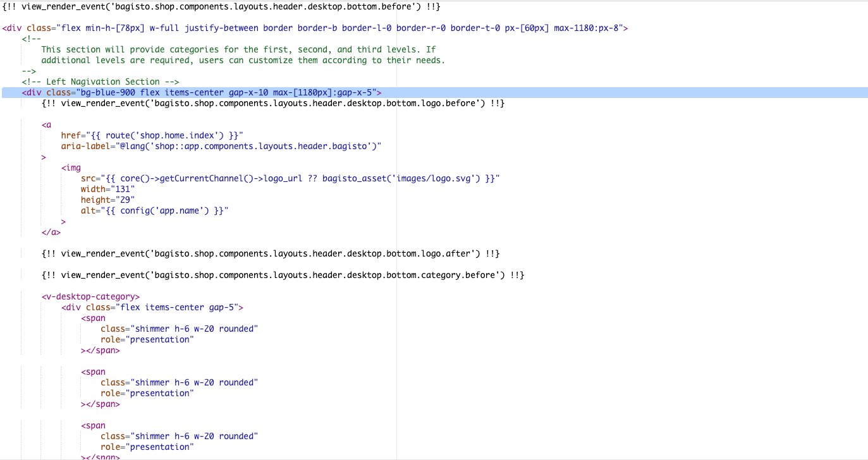
Task: Click the closing </a> tag
Action: 51,232
